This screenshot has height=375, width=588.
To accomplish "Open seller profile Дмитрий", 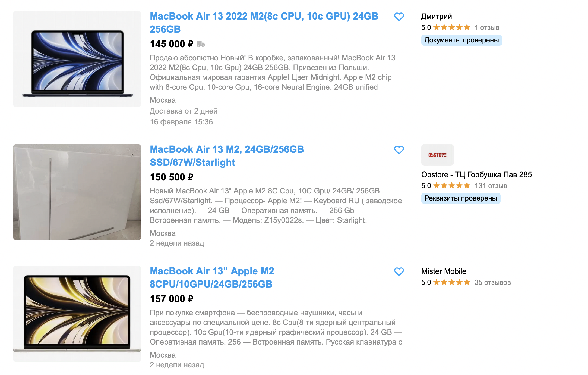I will click(437, 17).
